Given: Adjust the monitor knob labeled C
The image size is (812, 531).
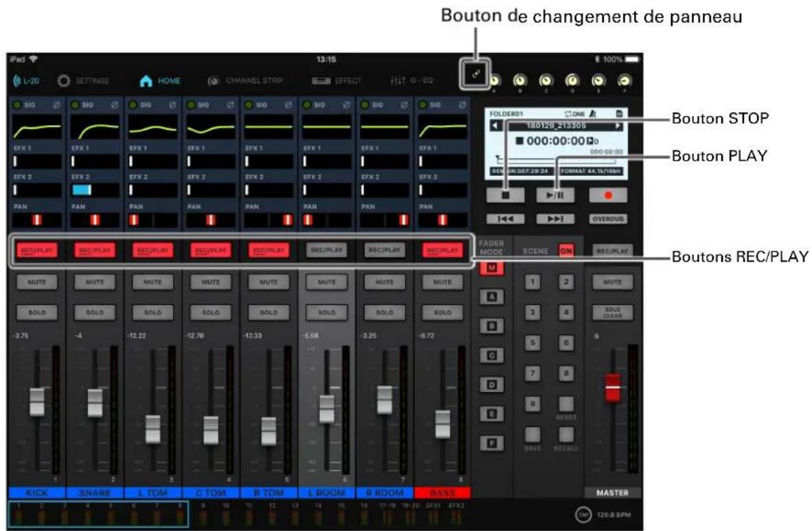Looking at the screenshot, I should [546, 80].
